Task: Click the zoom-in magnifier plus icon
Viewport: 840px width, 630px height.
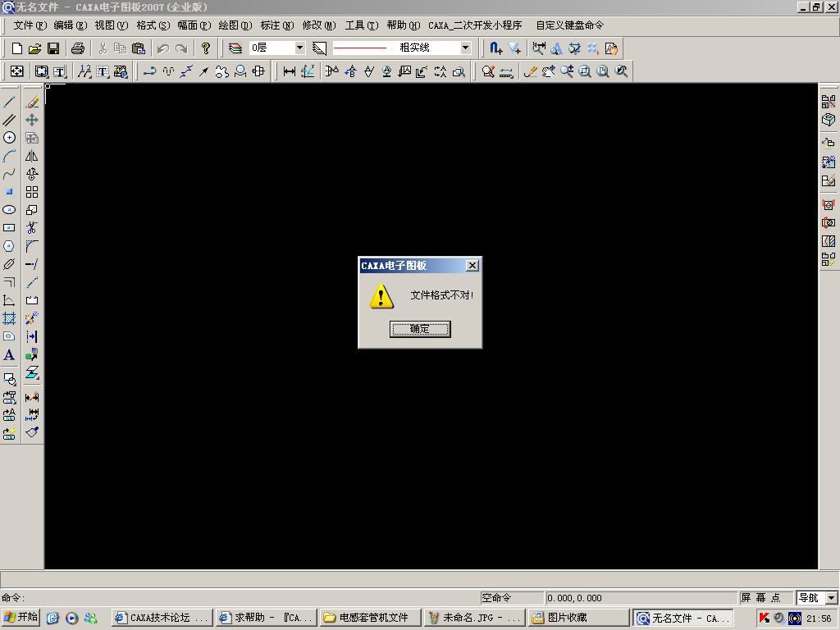Action: (567, 71)
